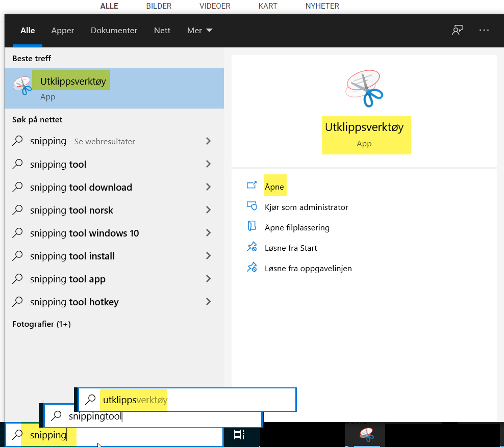
Task: Expand the arrow for snipping tool app
Action: [x=208, y=279]
